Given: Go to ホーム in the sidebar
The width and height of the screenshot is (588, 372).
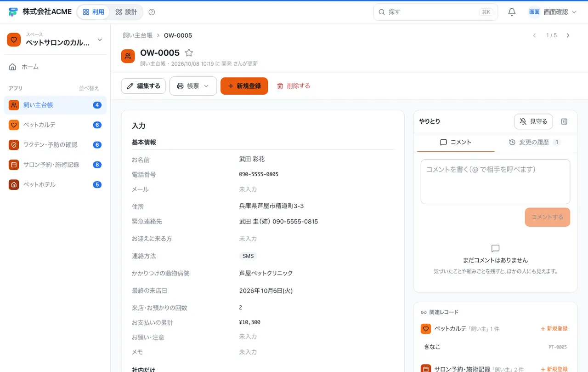Looking at the screenshot, I should pos(55,67).
